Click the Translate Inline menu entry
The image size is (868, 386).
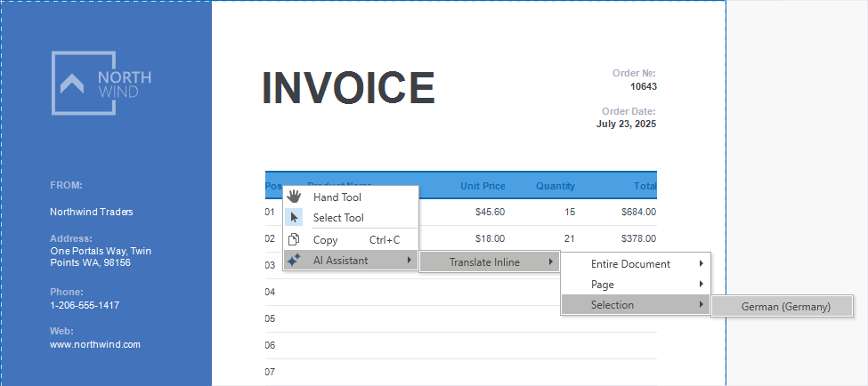(x=484, y=261)
